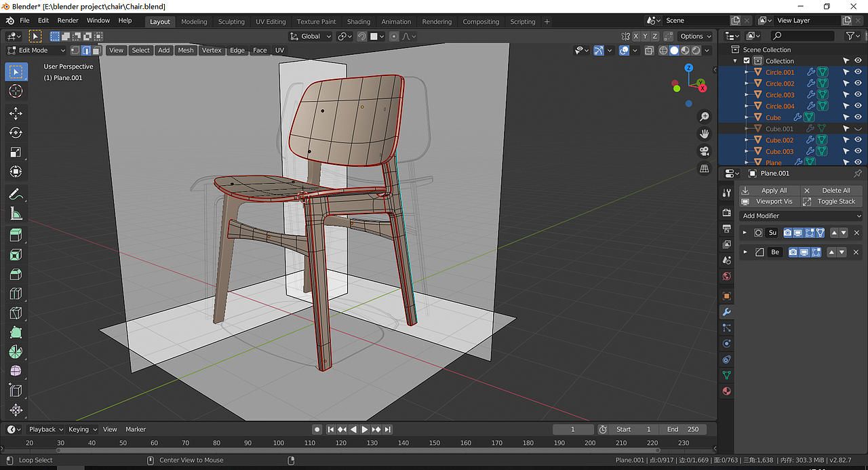Select the Measure ruler tool

[16, 214]
